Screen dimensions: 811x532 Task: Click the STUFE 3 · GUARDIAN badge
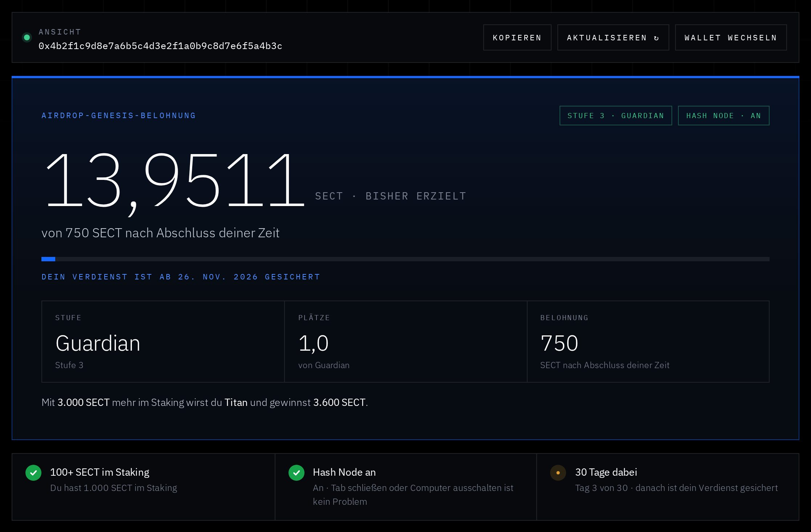pos(616,116)
